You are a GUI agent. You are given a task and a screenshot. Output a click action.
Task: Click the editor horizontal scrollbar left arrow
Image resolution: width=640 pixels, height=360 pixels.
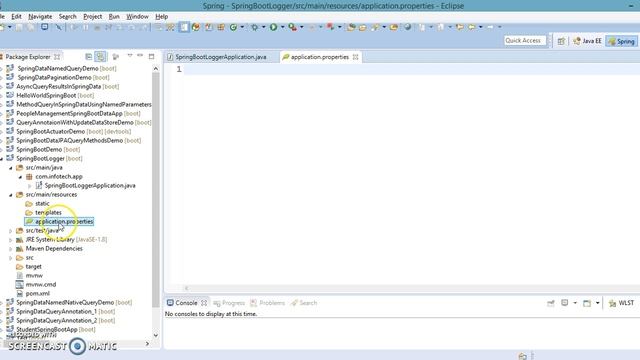point(187,288)
